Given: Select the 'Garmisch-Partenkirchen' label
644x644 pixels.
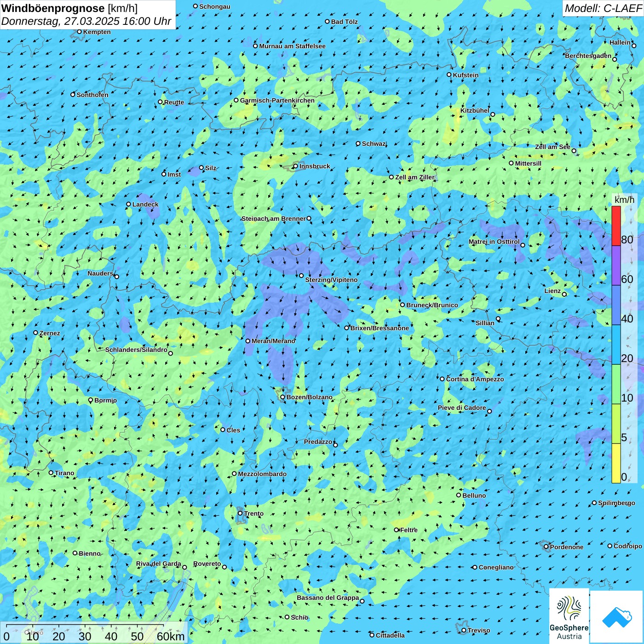Looking at the screenshot, I should point(277,100).
